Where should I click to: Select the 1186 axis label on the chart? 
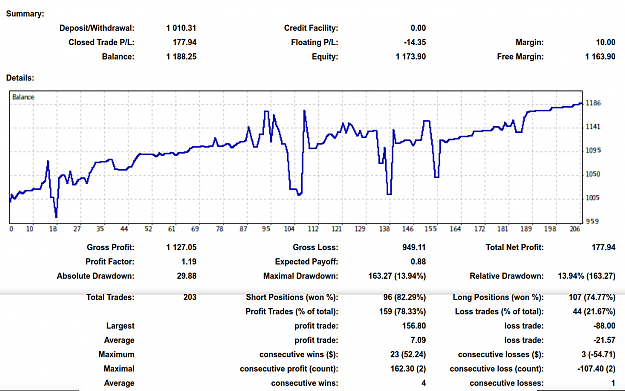(x=593, y=103)
